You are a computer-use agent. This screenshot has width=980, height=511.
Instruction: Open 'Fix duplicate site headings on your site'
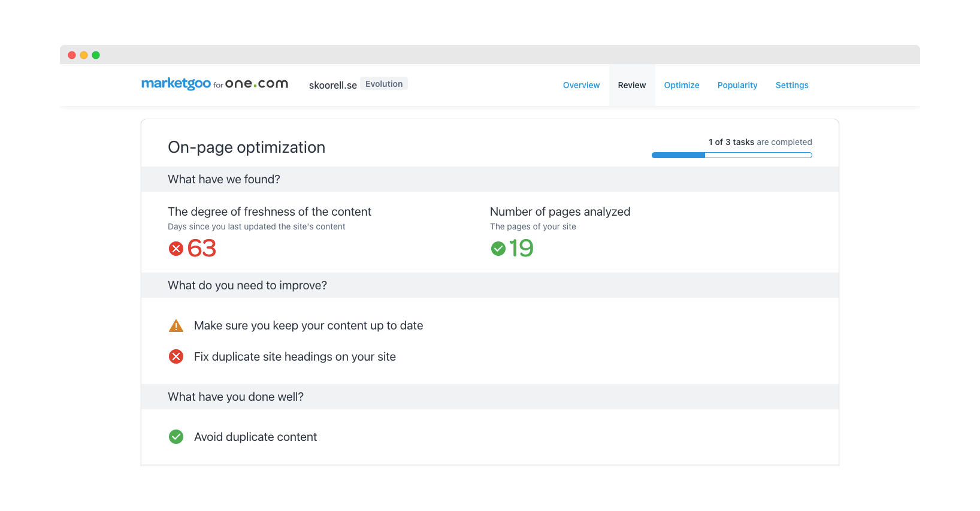point(295,356)
